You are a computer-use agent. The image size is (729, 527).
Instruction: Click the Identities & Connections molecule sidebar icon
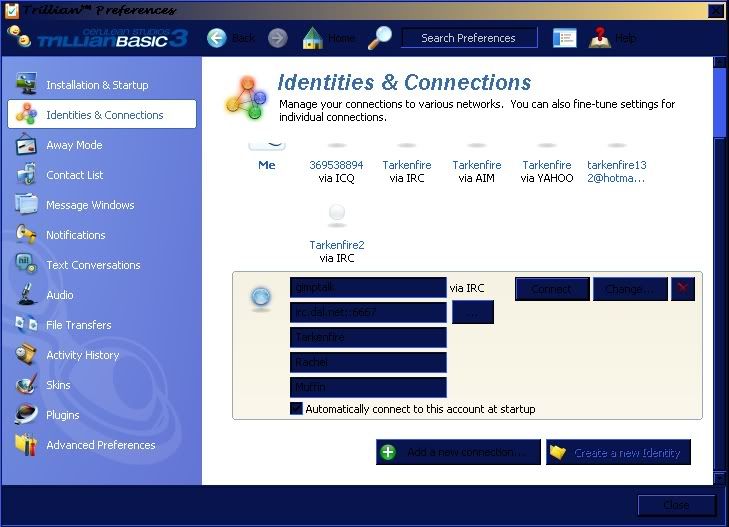26,114
